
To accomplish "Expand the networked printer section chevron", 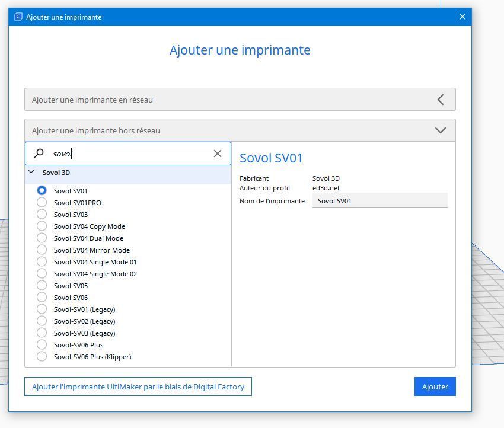I will point(441,100).
